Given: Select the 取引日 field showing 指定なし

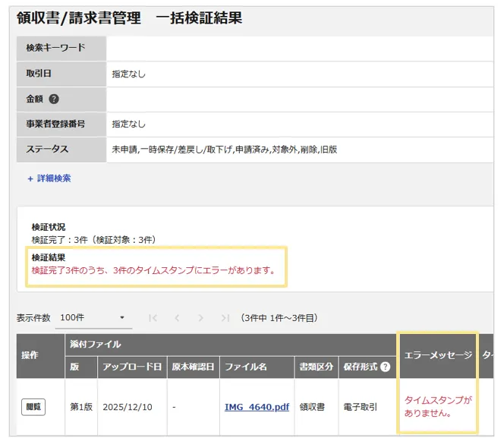Looking at the screenshot, I should (x=300, y=74).
